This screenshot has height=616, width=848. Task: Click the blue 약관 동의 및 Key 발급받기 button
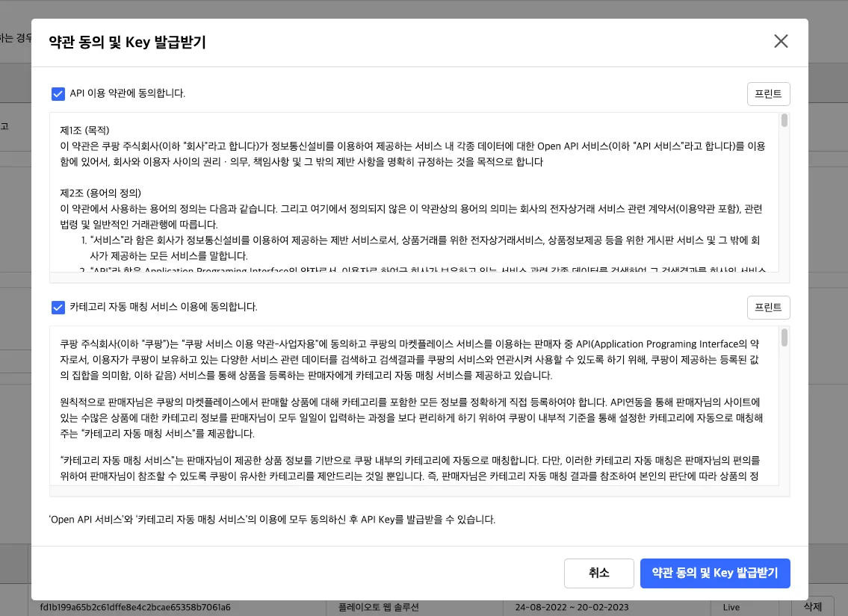point(715,573)
